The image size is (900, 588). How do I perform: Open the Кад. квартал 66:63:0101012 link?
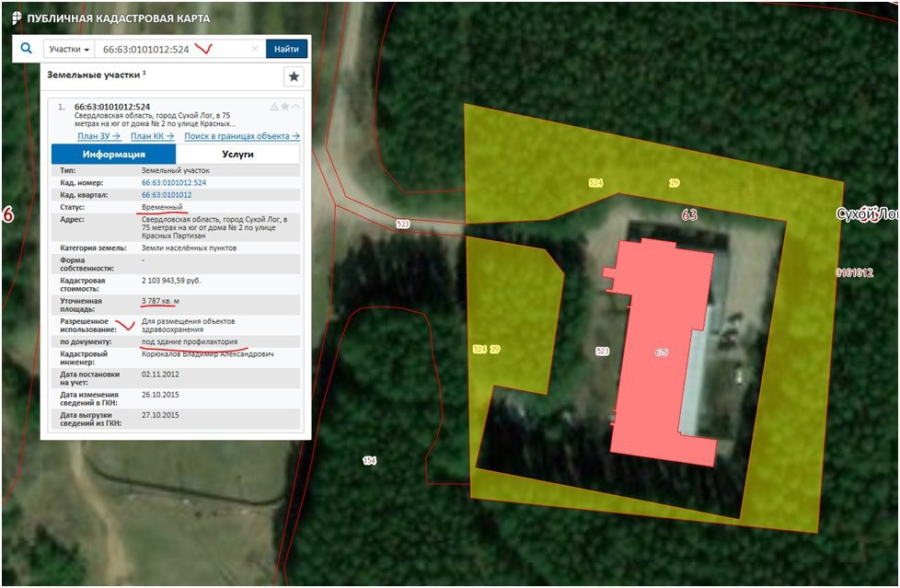[x=167, y=195]
